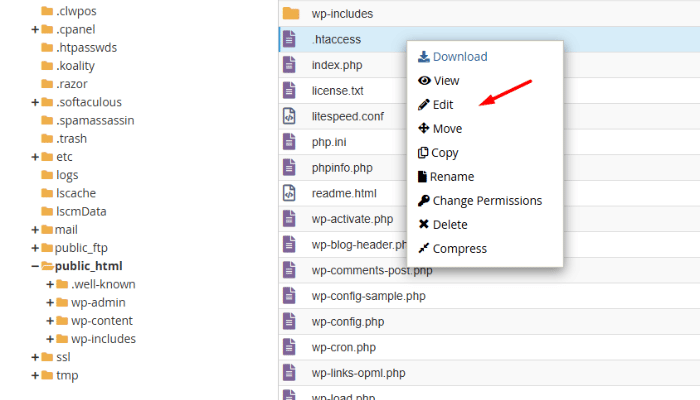Select Copy in the context menu
700x400 pixels.
click(444, 153)
